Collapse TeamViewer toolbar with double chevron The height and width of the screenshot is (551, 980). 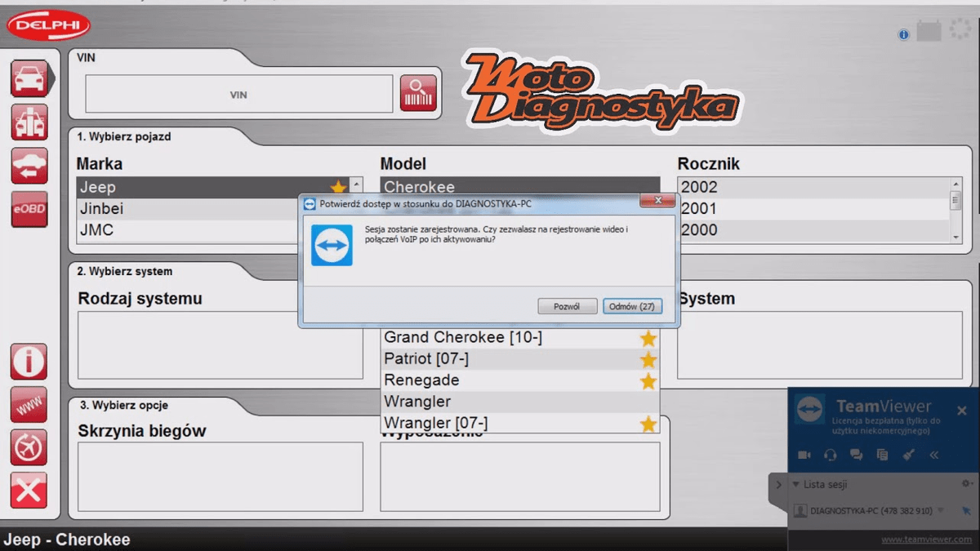tap(934, 455)
